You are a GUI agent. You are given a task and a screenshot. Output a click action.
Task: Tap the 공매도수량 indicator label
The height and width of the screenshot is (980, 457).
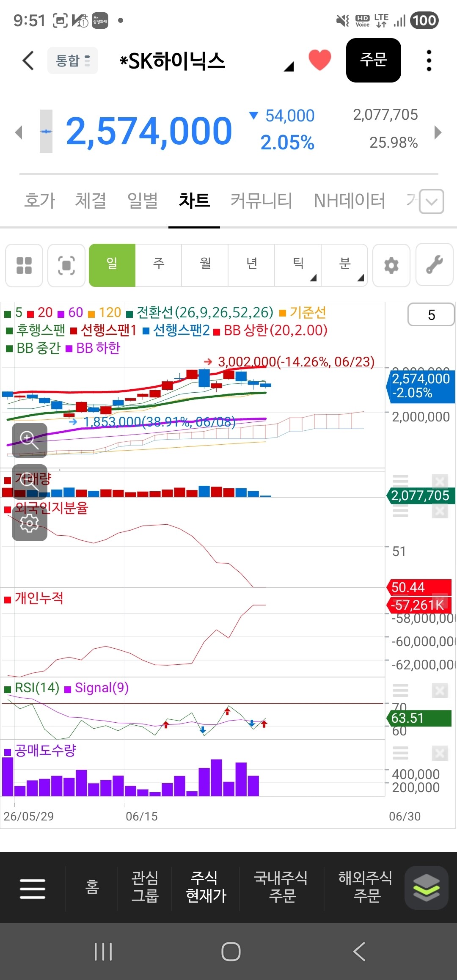click(x=40, y=751)
